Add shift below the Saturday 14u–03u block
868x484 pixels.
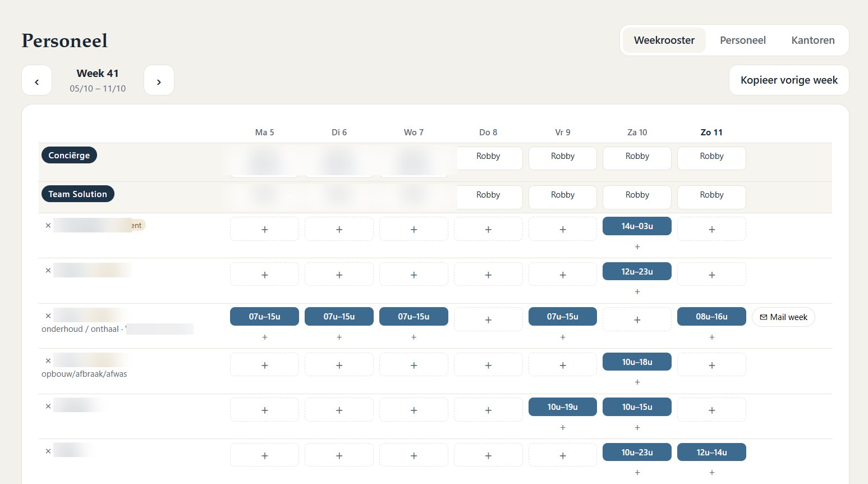(637, 246)
